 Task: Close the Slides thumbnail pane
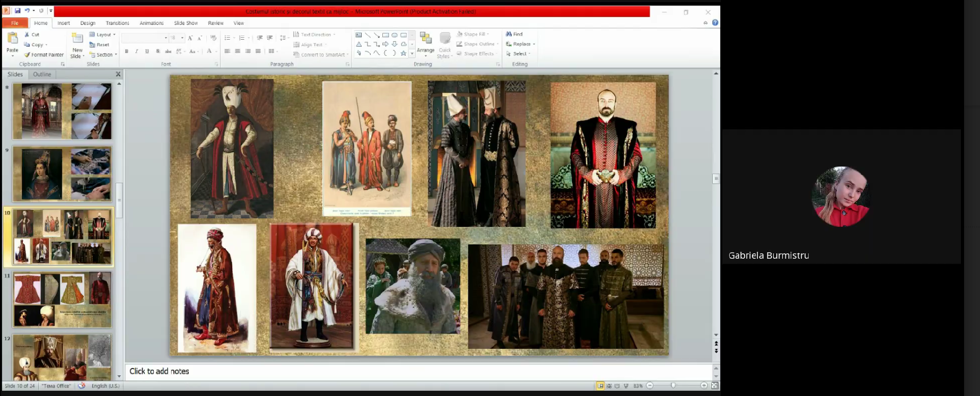click(118, 74)
